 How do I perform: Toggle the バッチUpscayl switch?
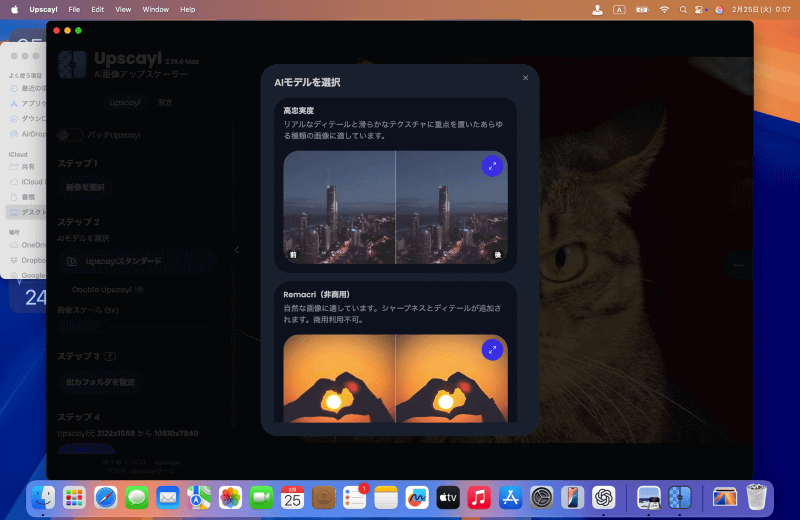pos(70,135)
